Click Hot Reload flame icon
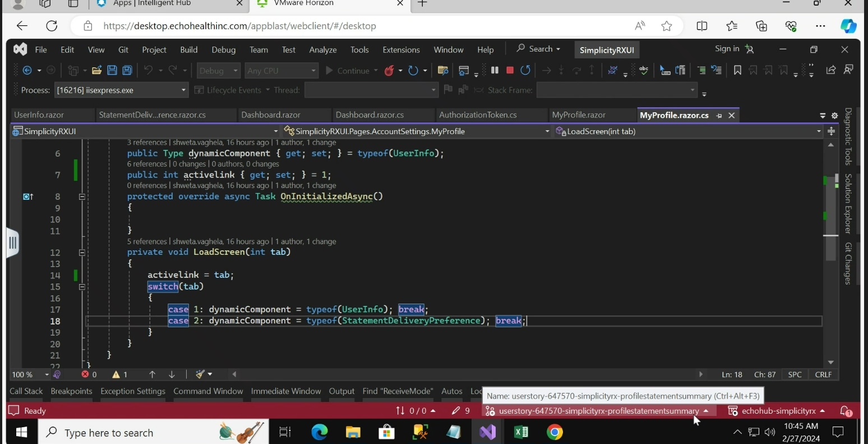The image size is (868, 444). click(389, 70)
